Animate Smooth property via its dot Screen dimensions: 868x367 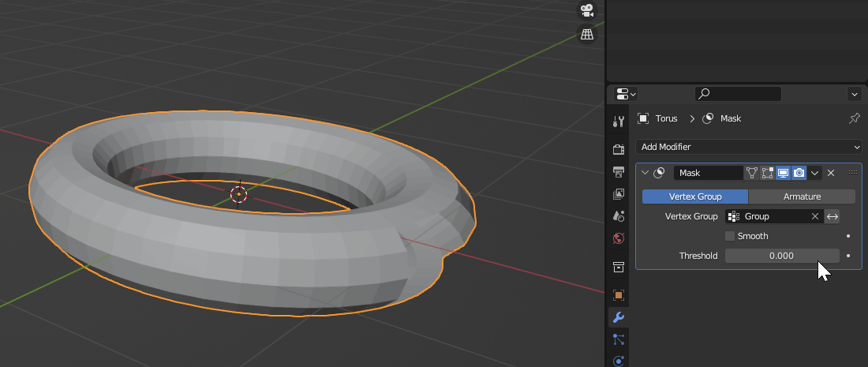pyautogui.click(x=848, y=236)
